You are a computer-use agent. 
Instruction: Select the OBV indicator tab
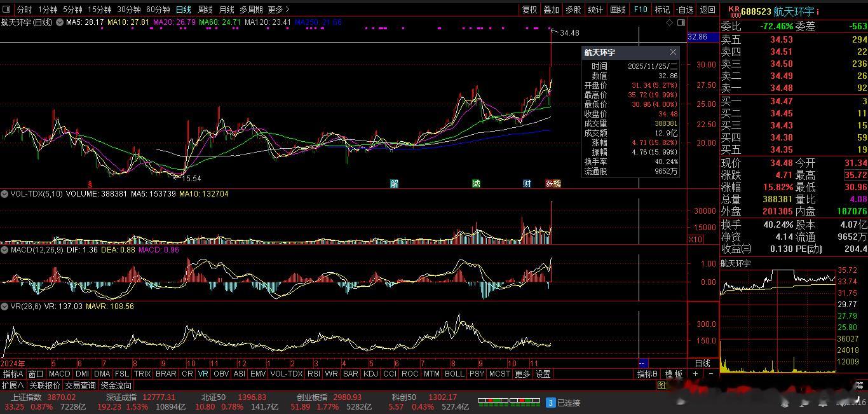tap(221, 374)
